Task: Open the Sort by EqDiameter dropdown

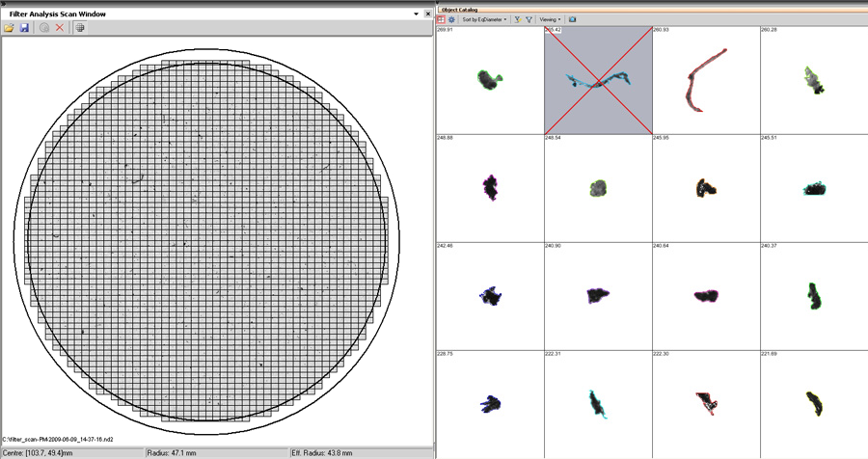Action: coord(484,19)
